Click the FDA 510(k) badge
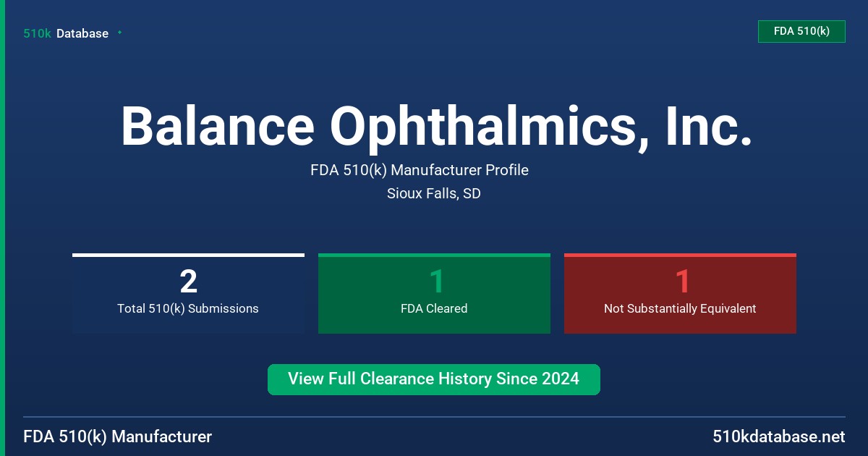The width and height of the screenshot is (868, 456). point(801,31)
